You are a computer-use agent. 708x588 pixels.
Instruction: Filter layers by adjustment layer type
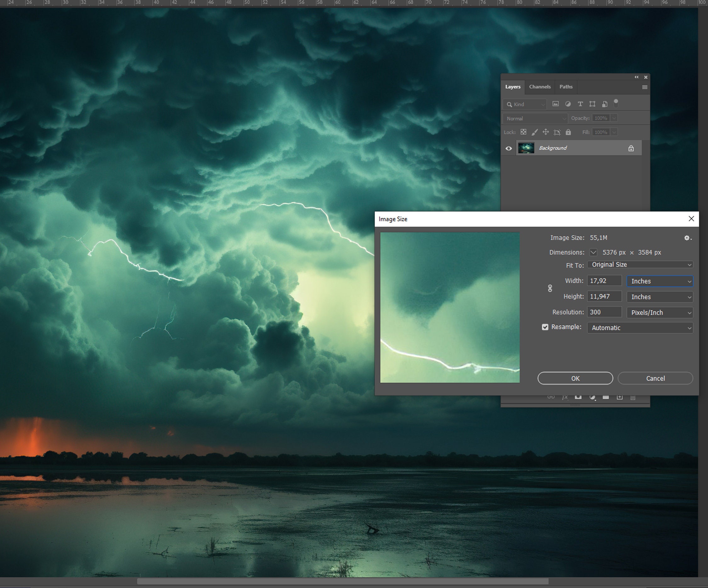[568, 104]
